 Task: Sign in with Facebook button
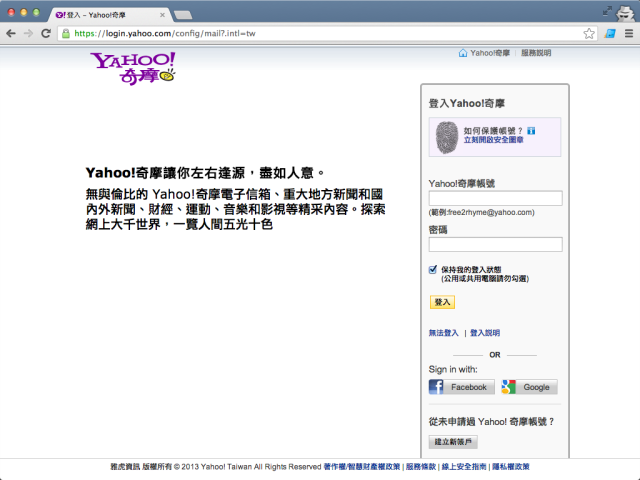click(x=462, y=387)
